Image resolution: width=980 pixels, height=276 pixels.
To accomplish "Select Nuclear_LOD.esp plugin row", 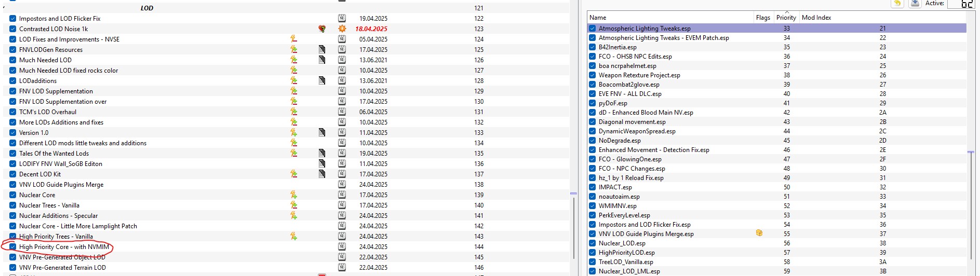I will pyautogui.click(x=777, y=243).
